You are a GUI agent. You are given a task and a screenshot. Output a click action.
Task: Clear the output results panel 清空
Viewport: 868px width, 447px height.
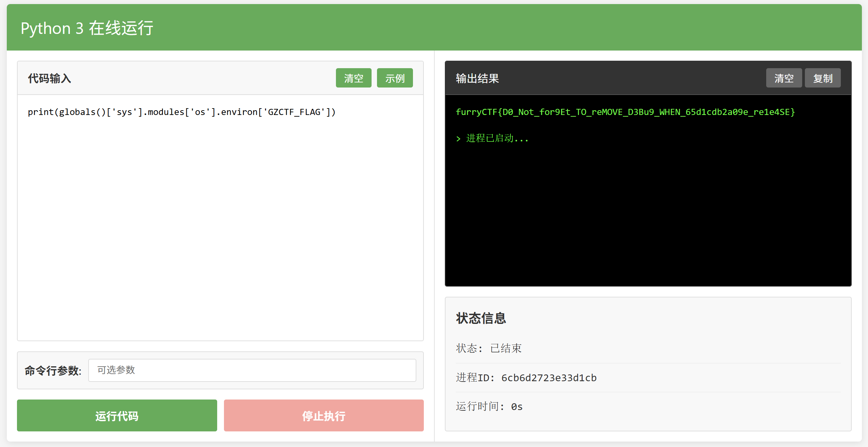784,78
